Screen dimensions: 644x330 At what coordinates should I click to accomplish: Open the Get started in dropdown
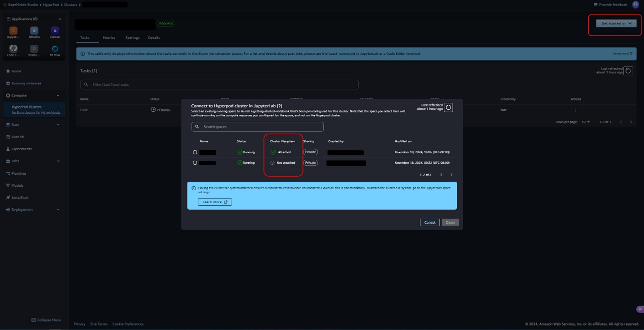(616, 23)
